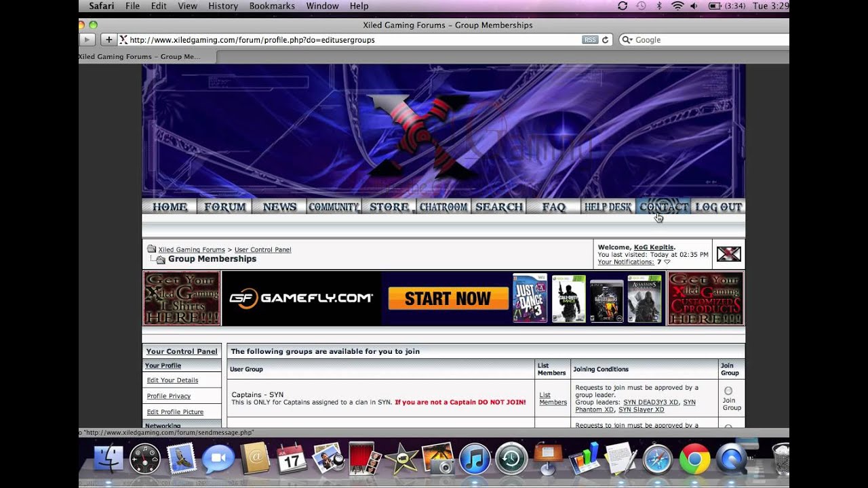Viewport: 868px width, 488px height.
Task: Open the Edit menu
Action: [x=159, y=6]
